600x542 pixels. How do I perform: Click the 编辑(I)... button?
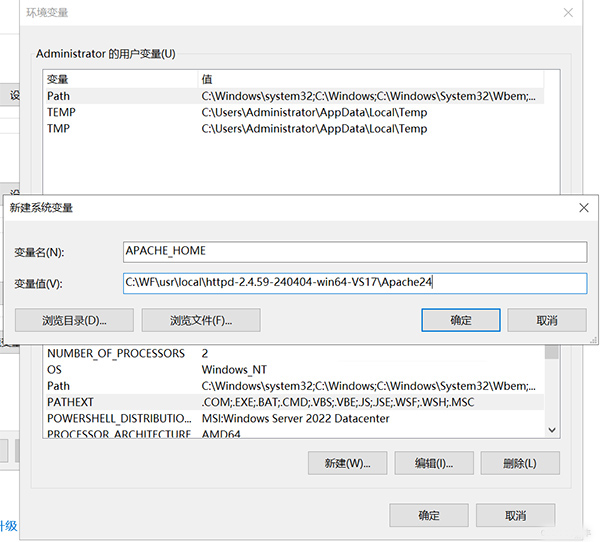click(433, 463)
